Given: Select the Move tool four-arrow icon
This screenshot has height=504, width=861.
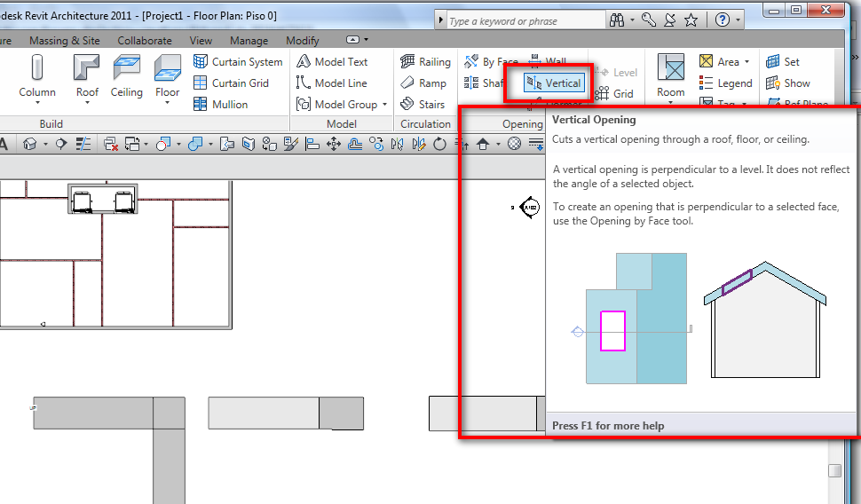Looking at the screenshot, I should point(334,144).
